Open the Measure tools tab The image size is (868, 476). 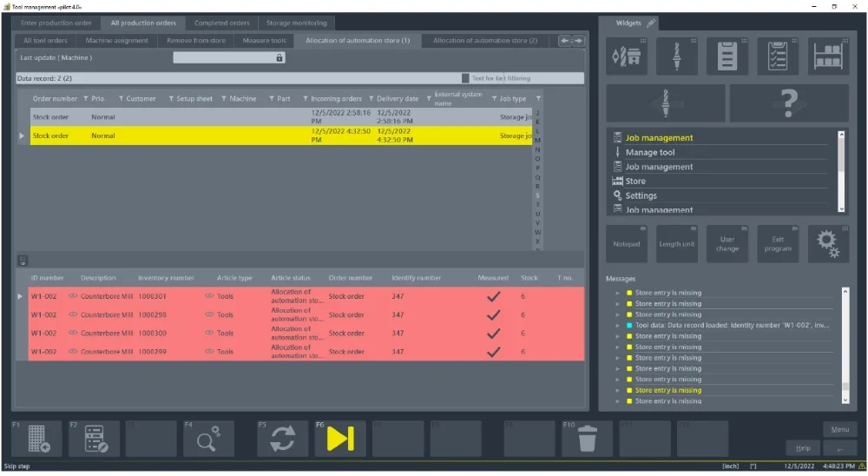pos(264,41)
